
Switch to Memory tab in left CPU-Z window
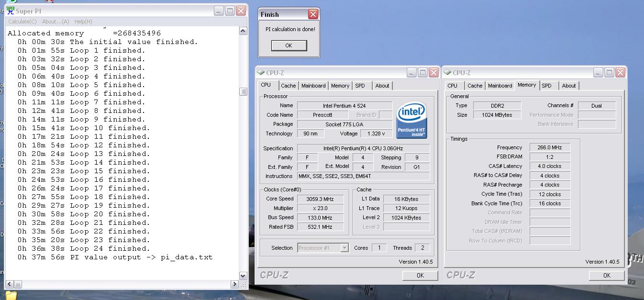click(340, 86)
